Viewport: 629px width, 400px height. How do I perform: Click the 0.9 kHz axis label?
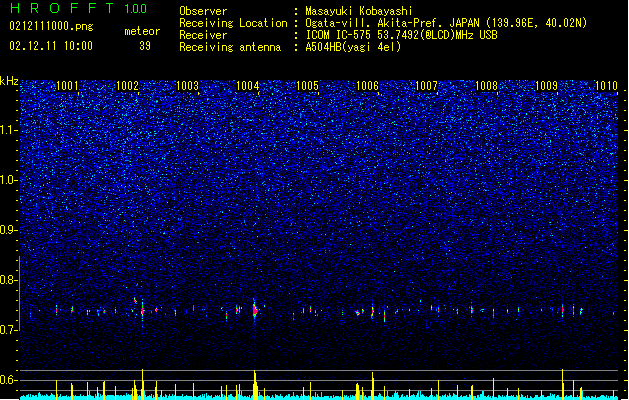pos(8,230)
